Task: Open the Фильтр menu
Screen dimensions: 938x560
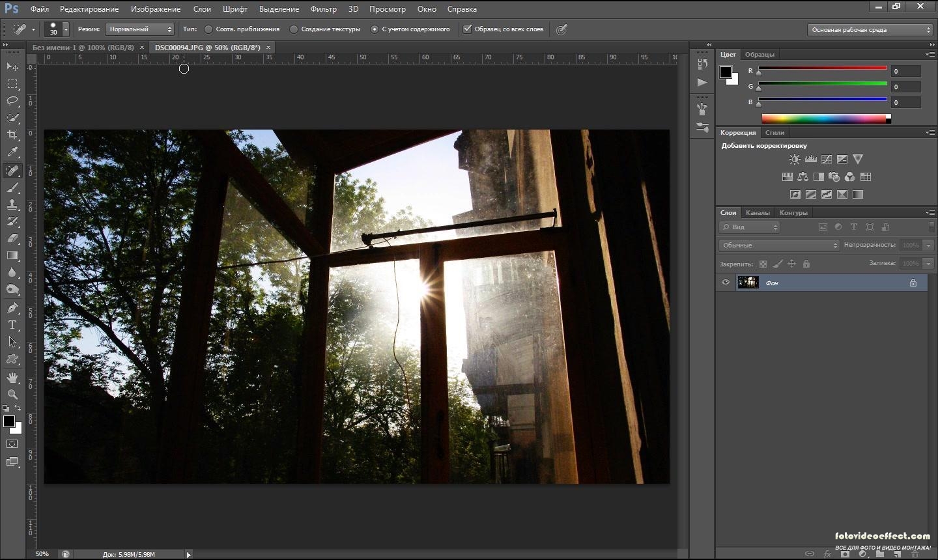Action: (323, 9)
